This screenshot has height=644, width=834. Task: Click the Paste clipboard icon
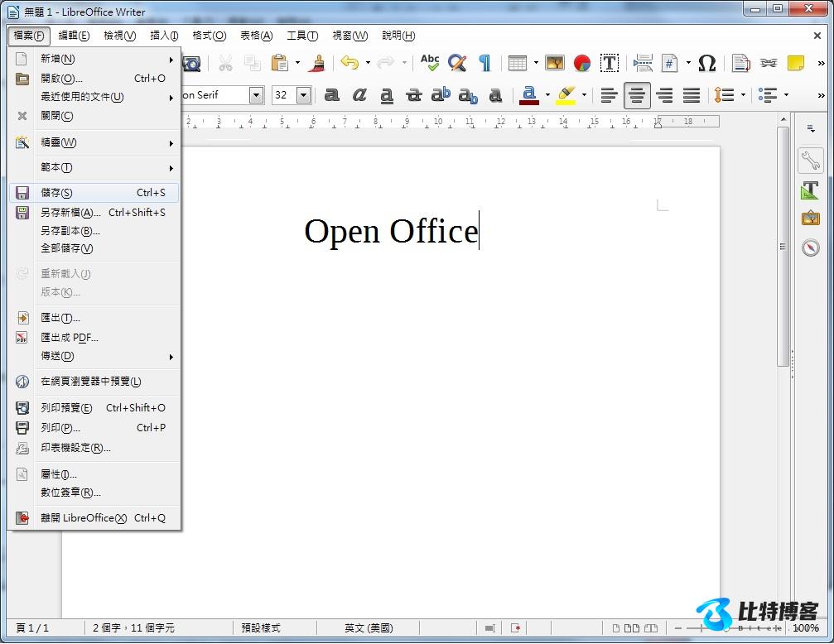pyautogui.click(x=279, y=63)
